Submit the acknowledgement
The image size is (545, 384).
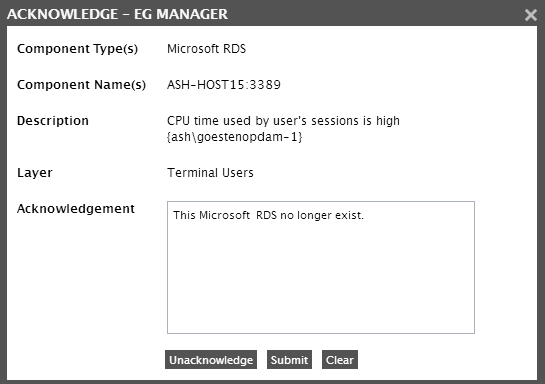[x=289, y=360]
